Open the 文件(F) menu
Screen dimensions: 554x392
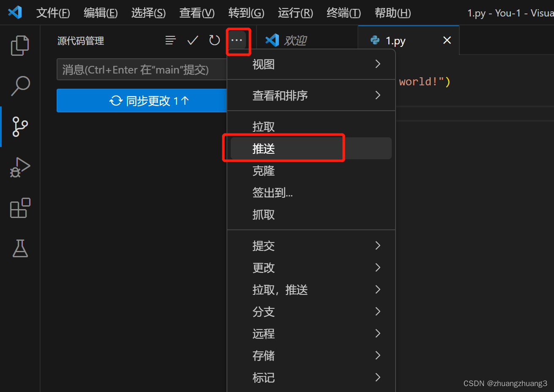pyautogui.click(x=53, y=13)
